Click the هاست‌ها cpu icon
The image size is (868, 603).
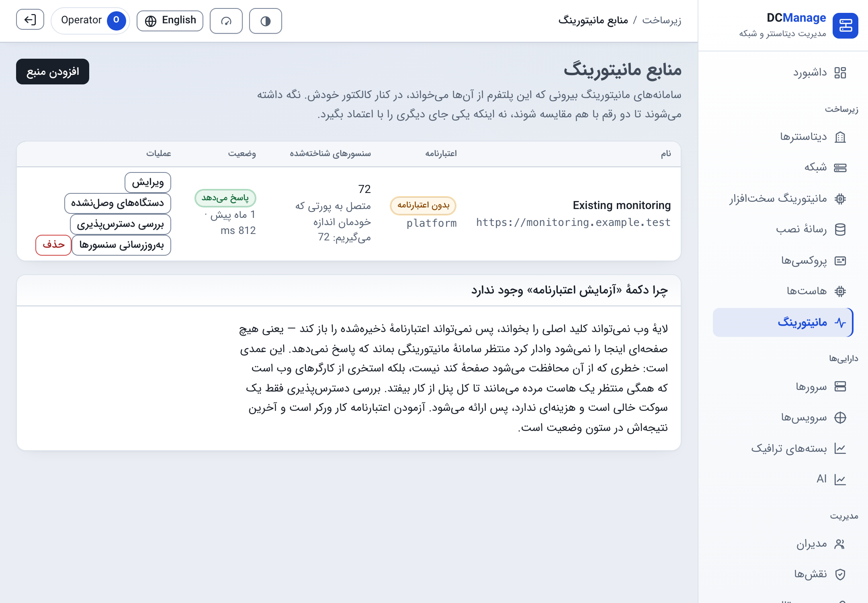(x=840, y=291)
